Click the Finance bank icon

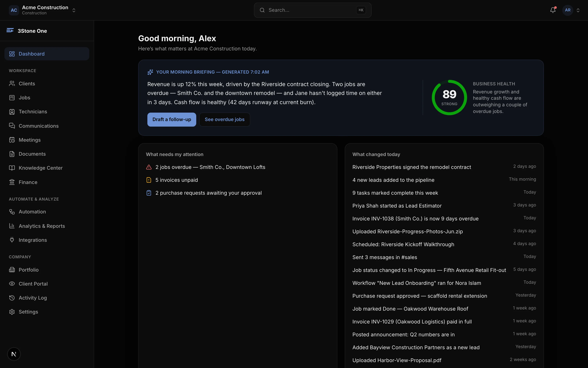coord(12,182)
